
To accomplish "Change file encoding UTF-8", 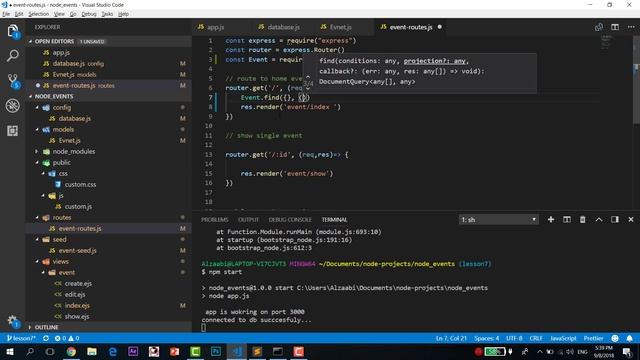I will tap(514, 338).
